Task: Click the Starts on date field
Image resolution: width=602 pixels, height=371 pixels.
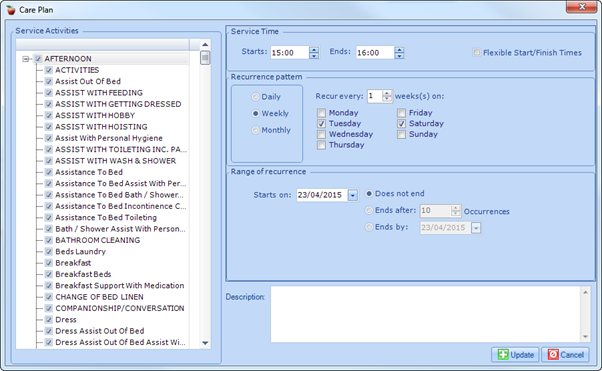Action: click(322, 195)
